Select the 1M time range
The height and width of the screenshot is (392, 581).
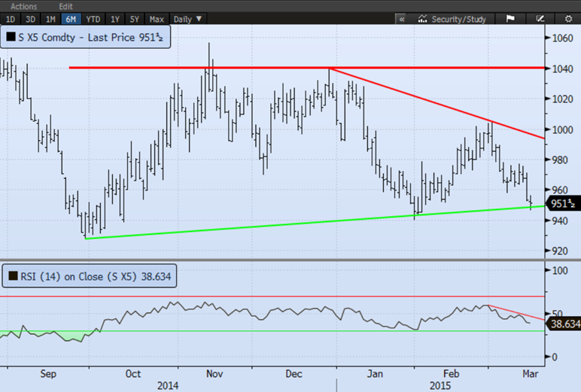(50, 19)
